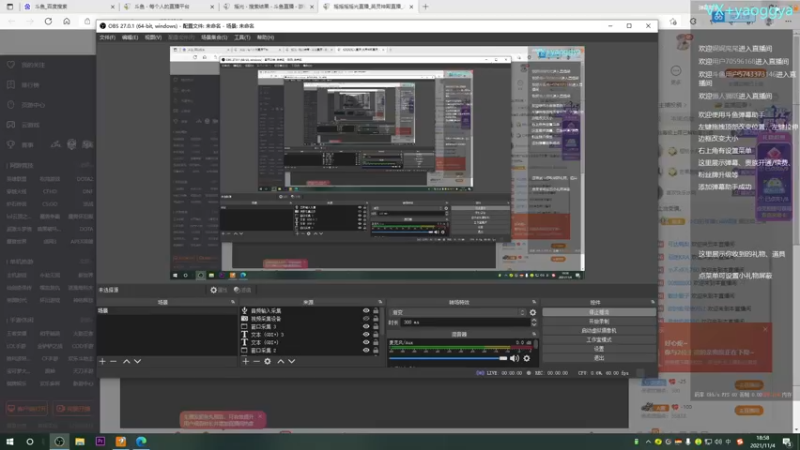Open source properties via the gear in the Sources toolbar
Viewport: 800px width, 450px height.
click(267, 361)
